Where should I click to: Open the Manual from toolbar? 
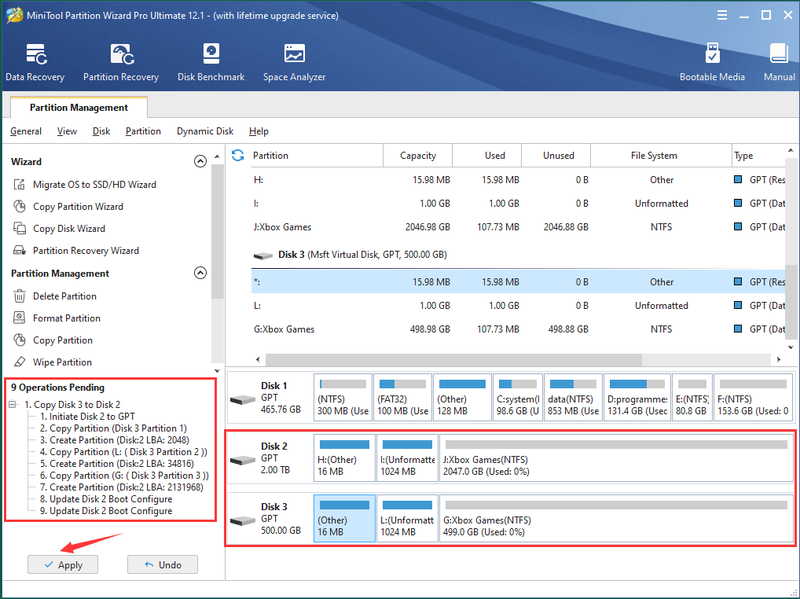pyautogui.click(x=779, y=63)
